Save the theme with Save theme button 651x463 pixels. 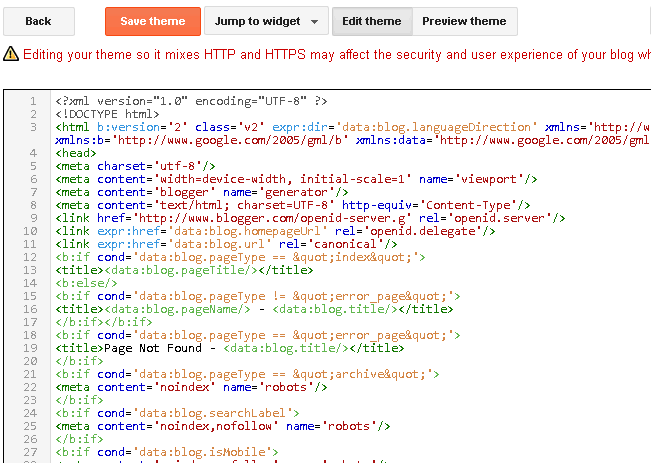click(x=152, y=21)
